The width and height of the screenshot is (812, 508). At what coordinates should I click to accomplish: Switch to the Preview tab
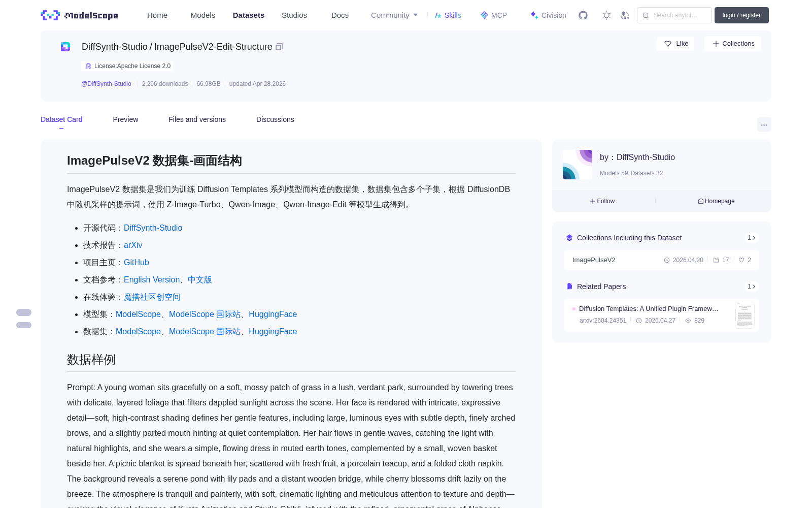point(125,119)
